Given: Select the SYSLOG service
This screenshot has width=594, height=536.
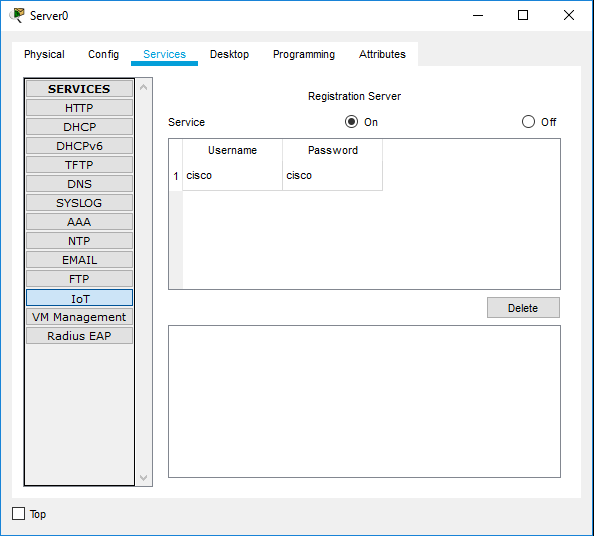Looking at the screenshot, I should (x=79, y=203).
